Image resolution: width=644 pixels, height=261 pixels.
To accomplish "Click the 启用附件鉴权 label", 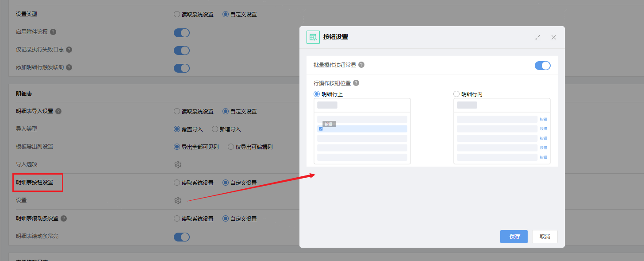I will coord(32,32).
